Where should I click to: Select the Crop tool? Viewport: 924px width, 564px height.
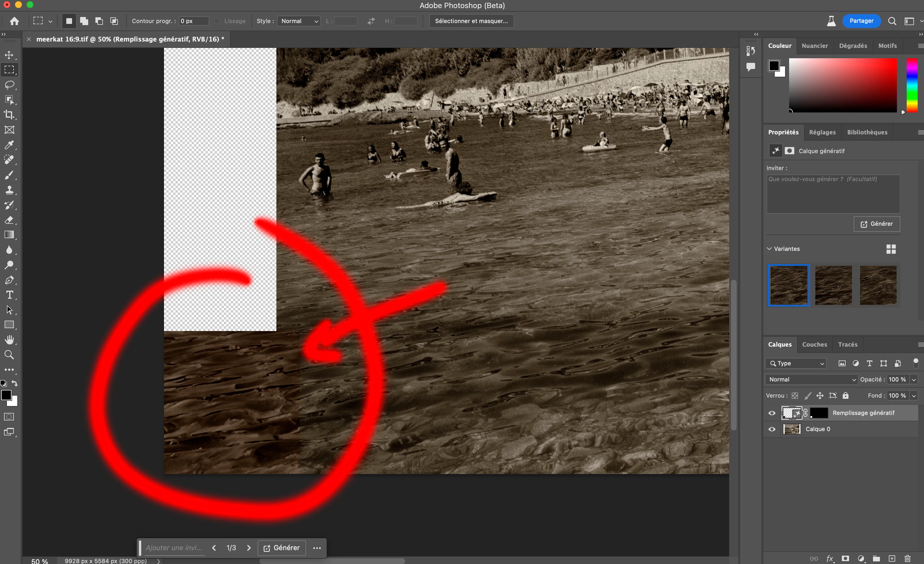pyautogui.click(x=10, y=114)
